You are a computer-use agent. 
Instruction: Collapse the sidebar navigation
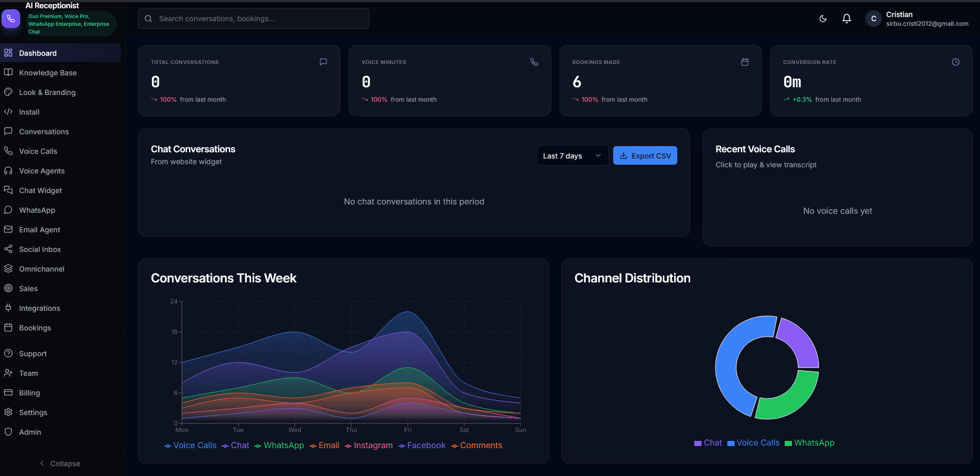60,463
